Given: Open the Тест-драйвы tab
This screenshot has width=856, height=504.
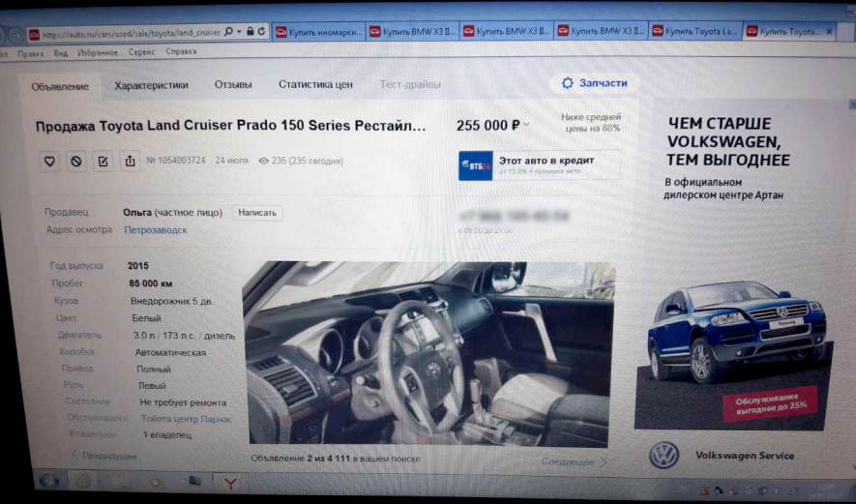Looking at the screenshot, I should pos(410,84).
